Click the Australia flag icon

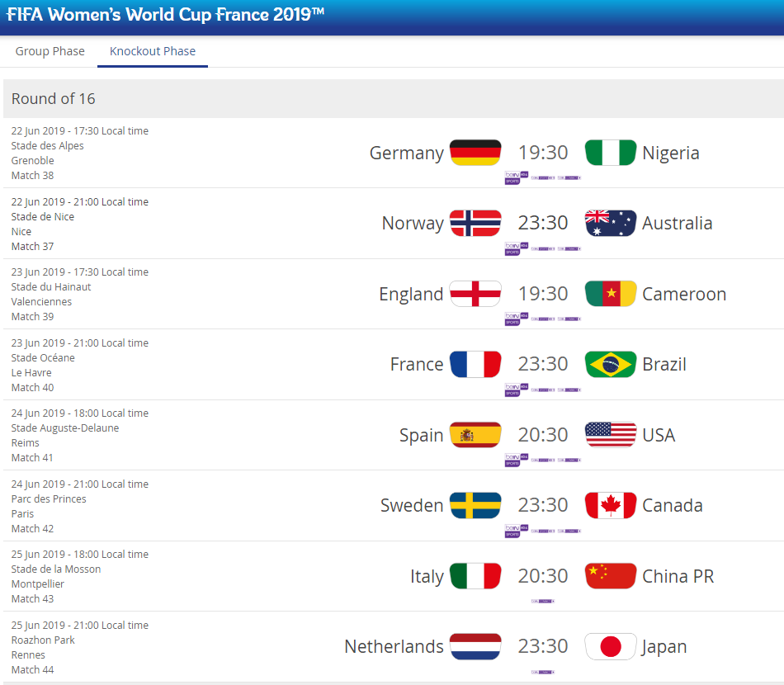611,223
